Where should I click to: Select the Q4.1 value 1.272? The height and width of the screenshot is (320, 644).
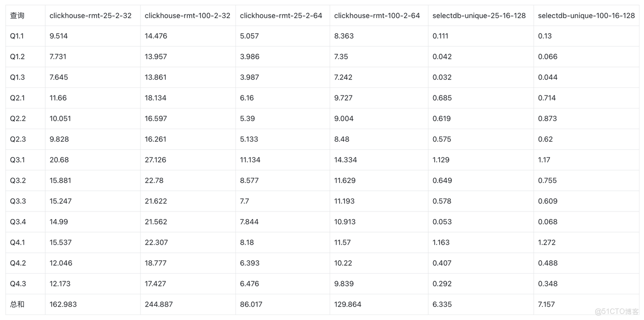pos(547,243)
